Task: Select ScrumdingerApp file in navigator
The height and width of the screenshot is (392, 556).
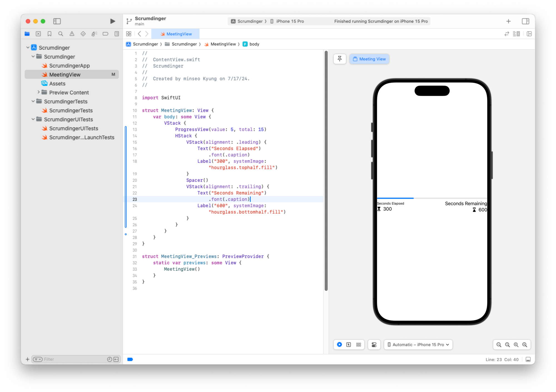Action: 69,66
